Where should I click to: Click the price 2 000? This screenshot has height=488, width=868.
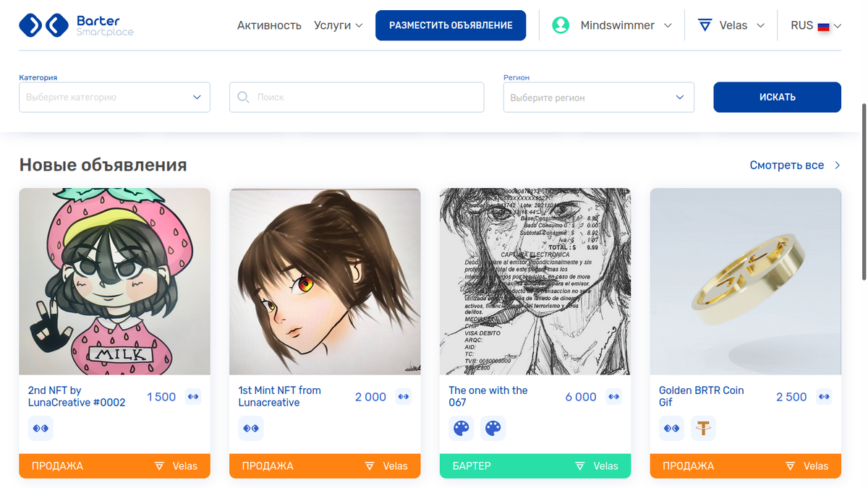click(x=371, y=397)
